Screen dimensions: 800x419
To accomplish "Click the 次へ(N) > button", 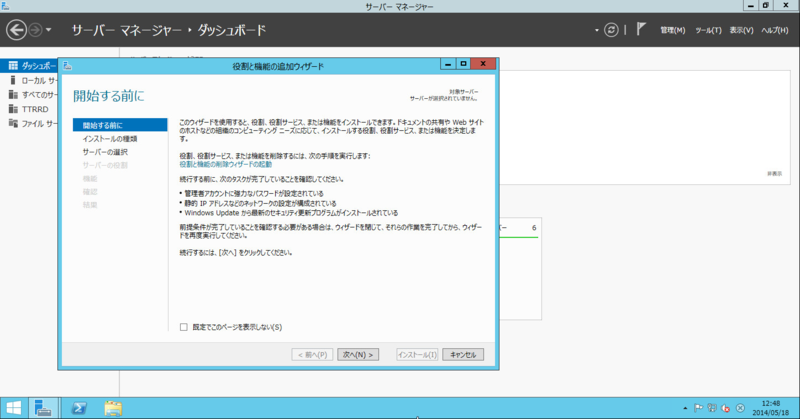I will 358,355.
